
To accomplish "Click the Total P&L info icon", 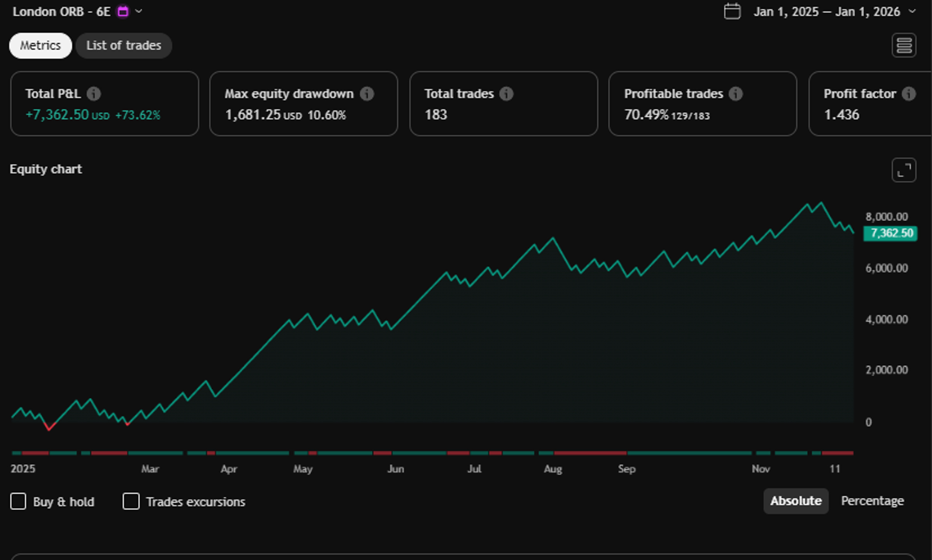I will point(93,94).
